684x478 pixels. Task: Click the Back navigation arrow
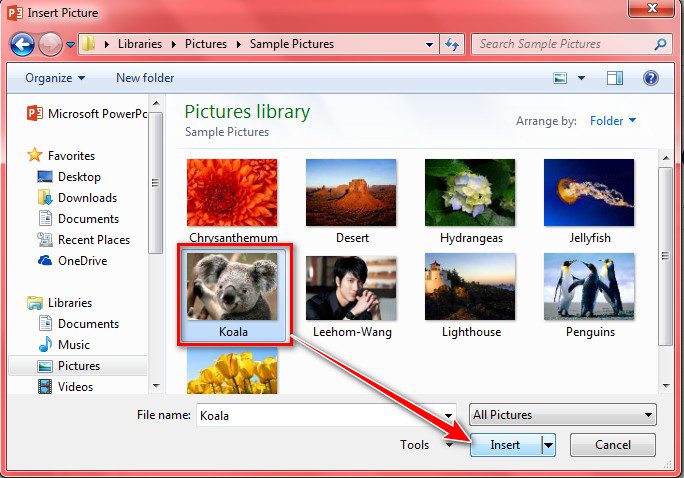(22, 44)
